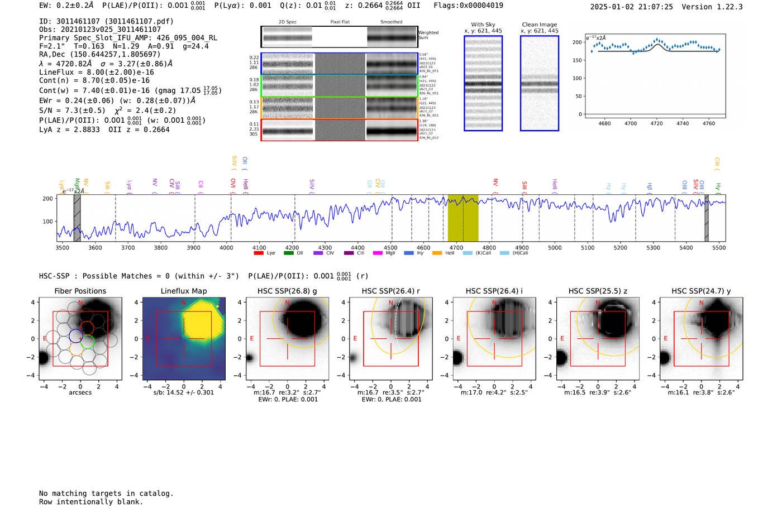Click the 'Smoothed' column header
Image resolution: width=782 pixels, height=532 pixels.
pyautogui.click(x=391, y=22)
